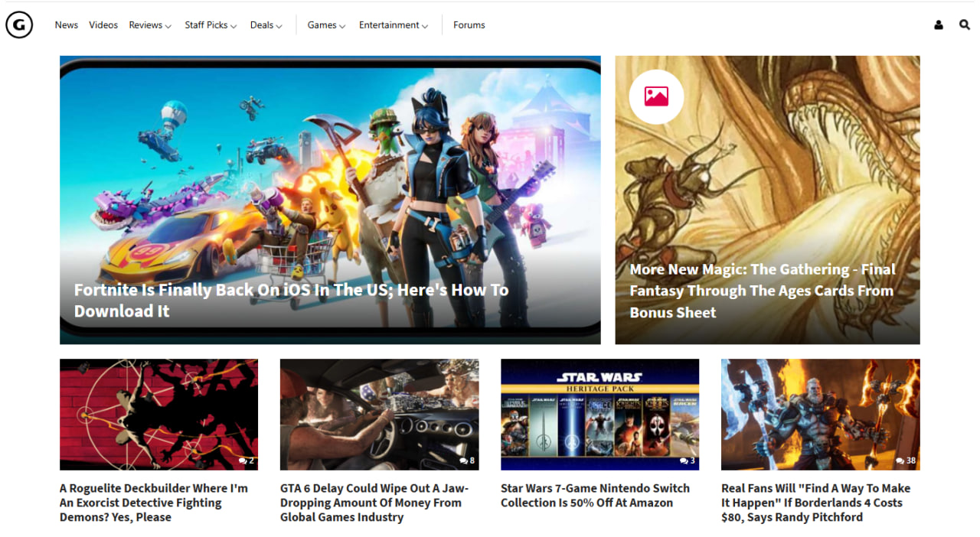Open the News section
The image size is (980, 537).
click(67, 25)
